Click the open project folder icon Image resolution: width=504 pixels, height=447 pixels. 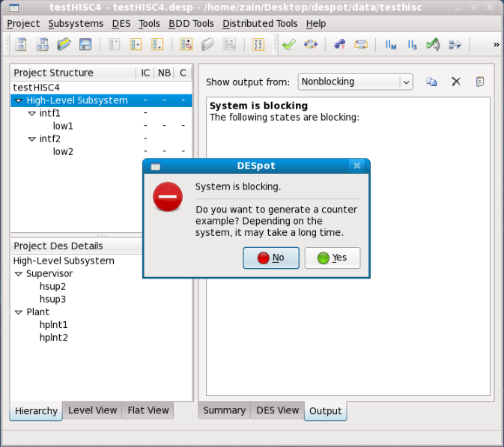click(64, 45)
